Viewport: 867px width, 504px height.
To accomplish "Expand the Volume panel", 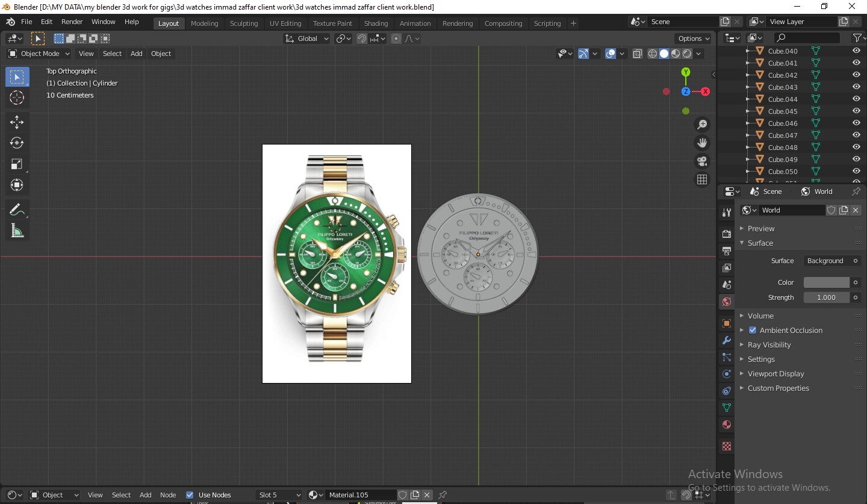I will 760,316.
